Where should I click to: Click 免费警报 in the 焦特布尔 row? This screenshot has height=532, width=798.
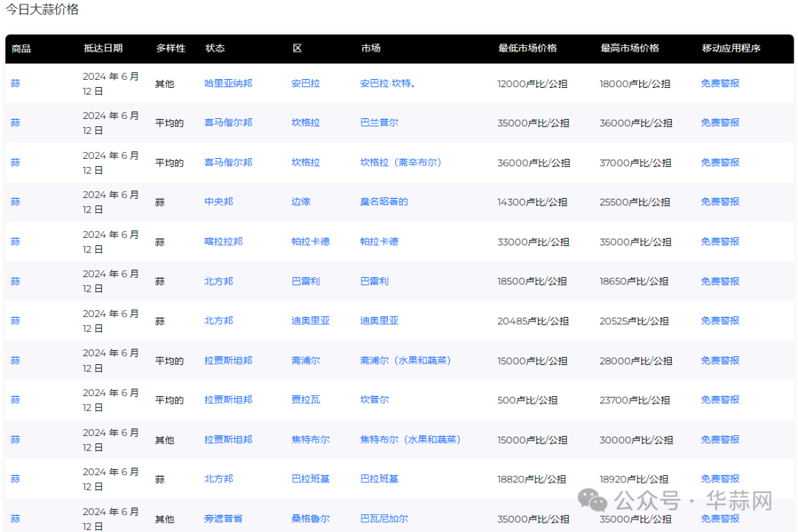click(720, 439)
